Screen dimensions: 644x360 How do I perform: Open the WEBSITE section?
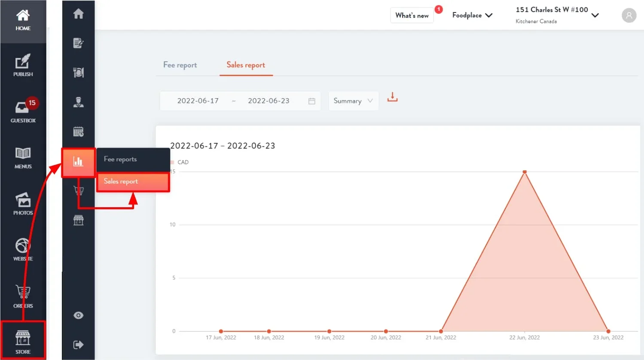point(23,250)
